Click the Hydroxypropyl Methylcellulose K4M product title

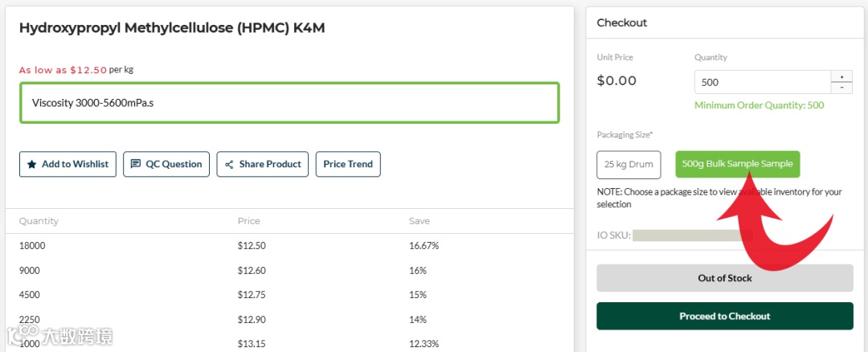click(x=171, y=28)
